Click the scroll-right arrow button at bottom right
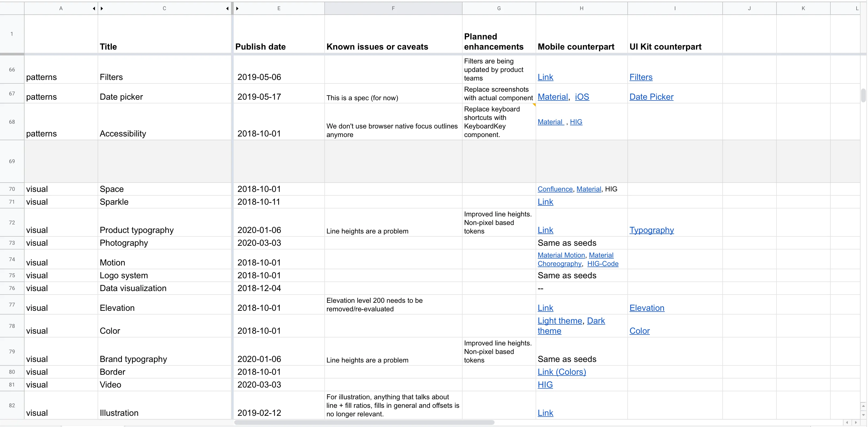Viewport: 868px width, 427px height. click(x=856, y=423)
